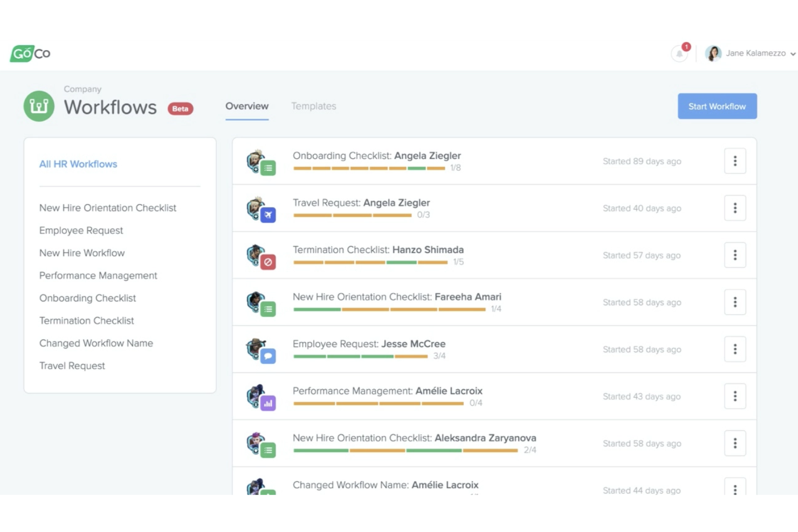Viewport: 798px width, 532px height.
Task: Click progress bar of Fareeha Amari workflow
Action: point(389,309)
